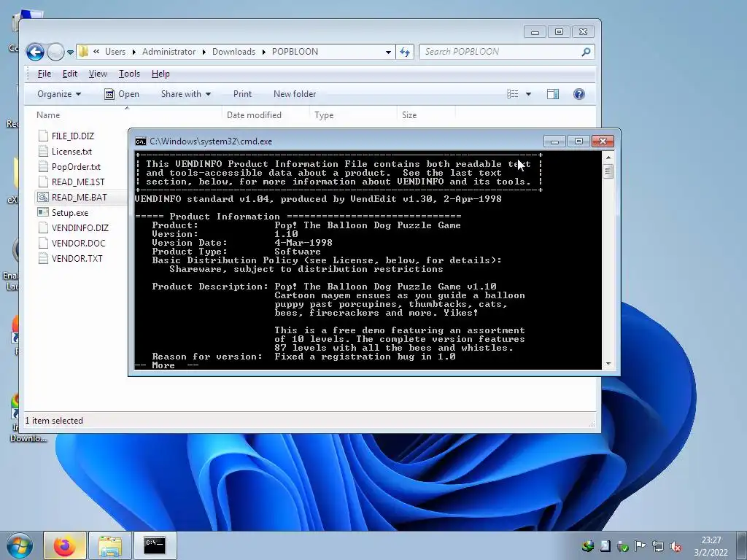Click the first system tray icon

pyautogui.click(x=587, y=546)
